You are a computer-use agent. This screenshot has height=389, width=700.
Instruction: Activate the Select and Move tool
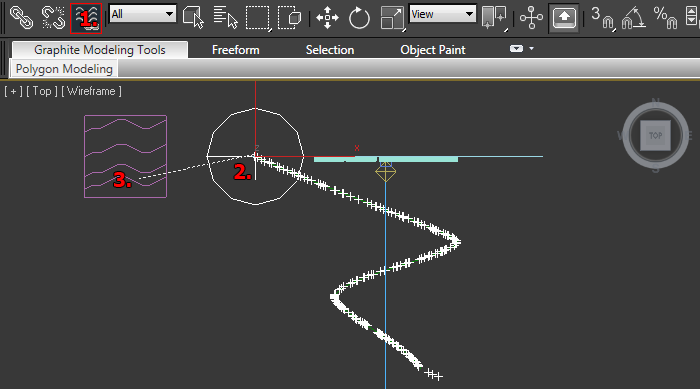(327, 18)
